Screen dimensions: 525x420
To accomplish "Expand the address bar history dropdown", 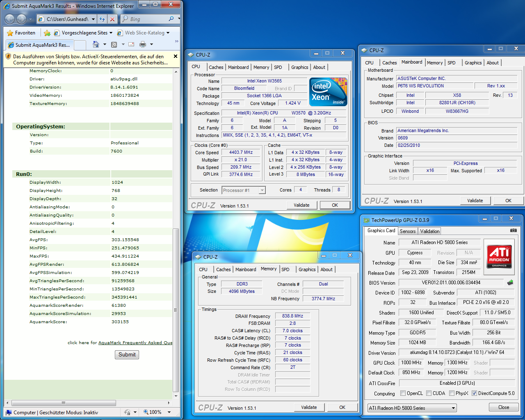I will point(94,19).
